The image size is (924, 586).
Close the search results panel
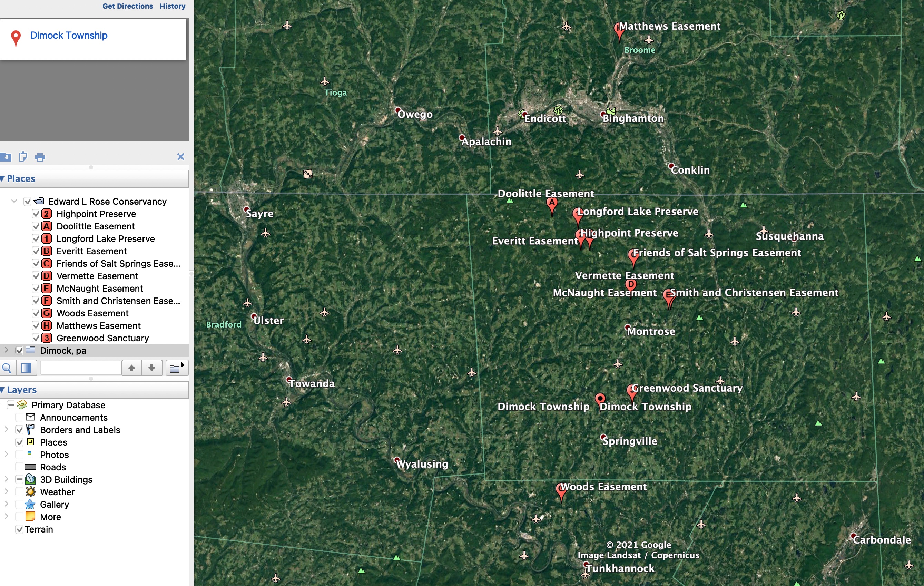coord(181,157)
